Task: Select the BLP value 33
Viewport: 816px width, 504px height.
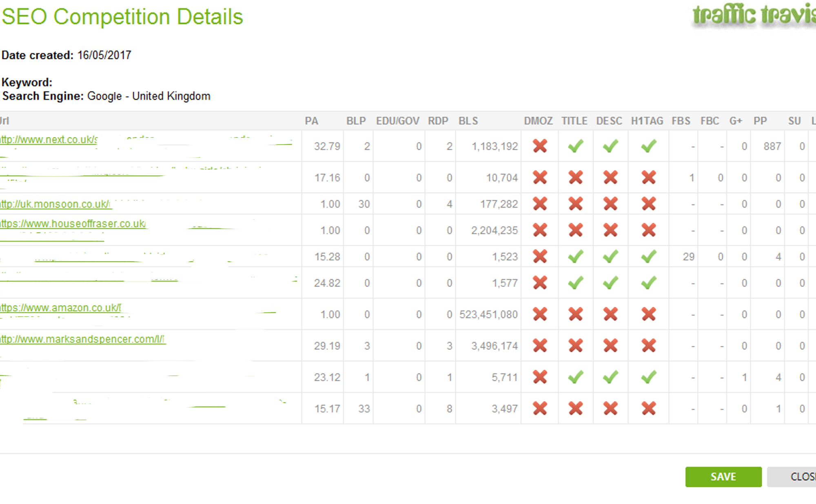Action: click(364, 409)
